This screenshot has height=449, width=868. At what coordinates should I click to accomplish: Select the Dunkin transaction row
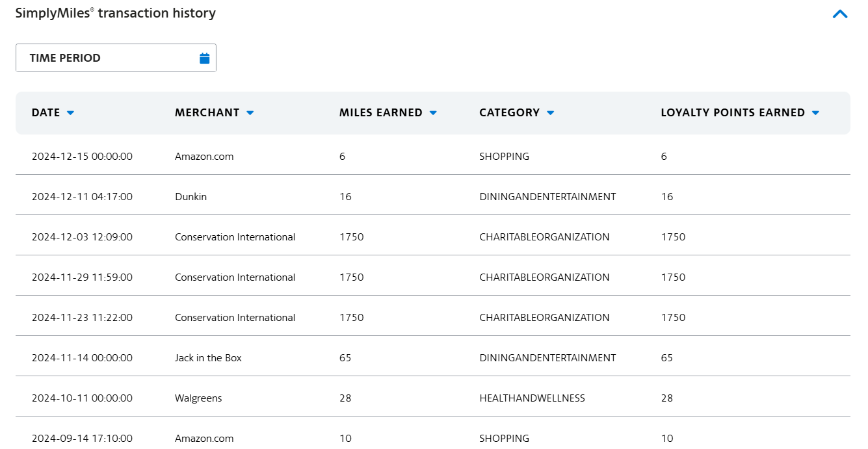click(x=191, y=196)
